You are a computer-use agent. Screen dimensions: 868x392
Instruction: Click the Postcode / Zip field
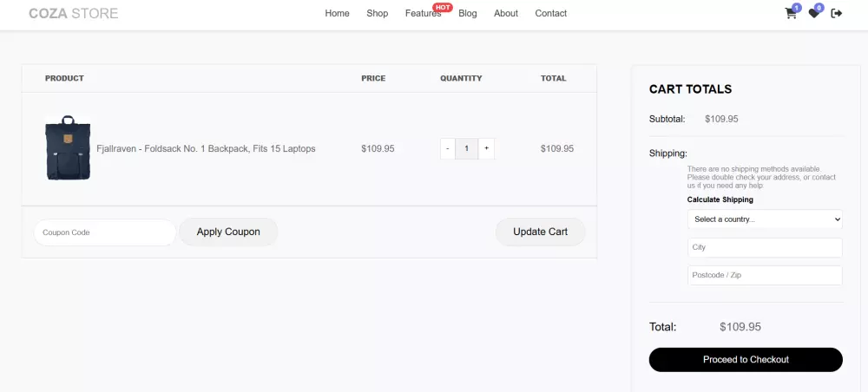765,275
